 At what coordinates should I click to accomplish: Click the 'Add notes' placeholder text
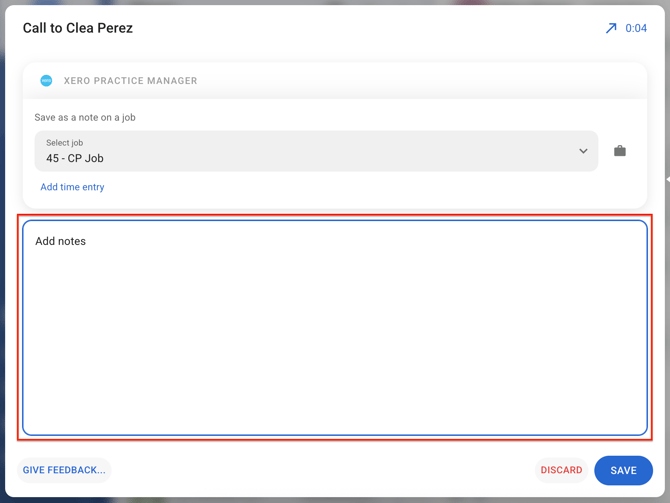pos(60,241)
